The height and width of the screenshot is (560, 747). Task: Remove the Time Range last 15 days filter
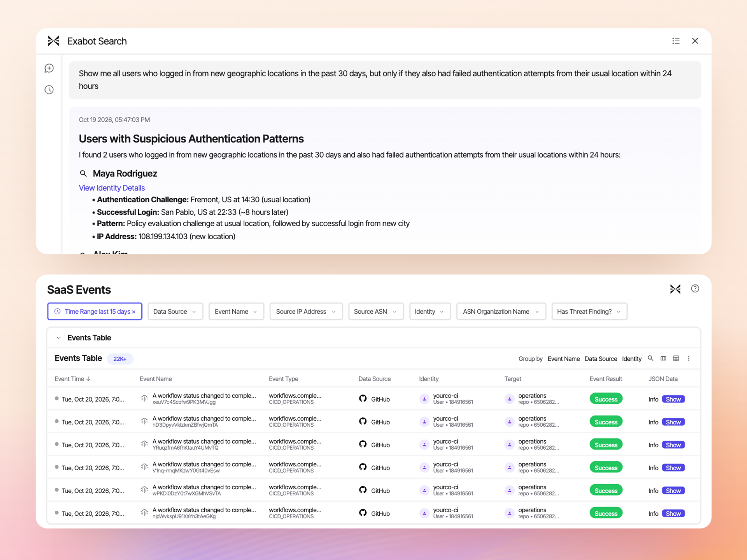pos(133,312)
